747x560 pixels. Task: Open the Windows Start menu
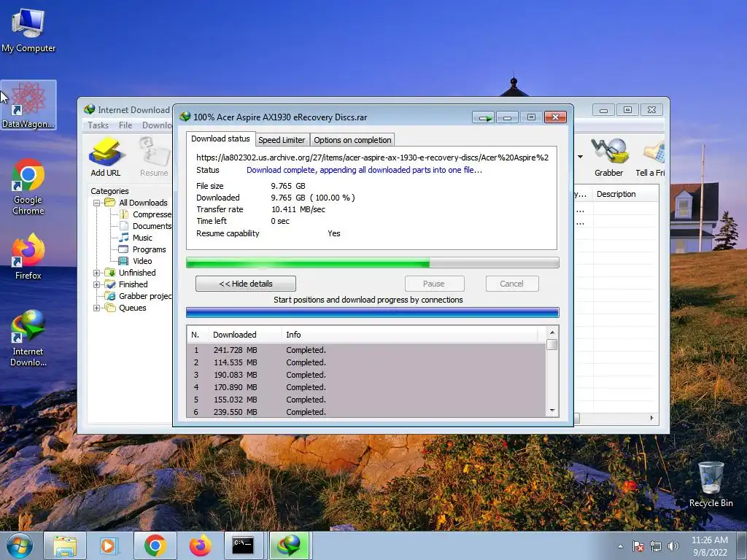click(20, 545)
